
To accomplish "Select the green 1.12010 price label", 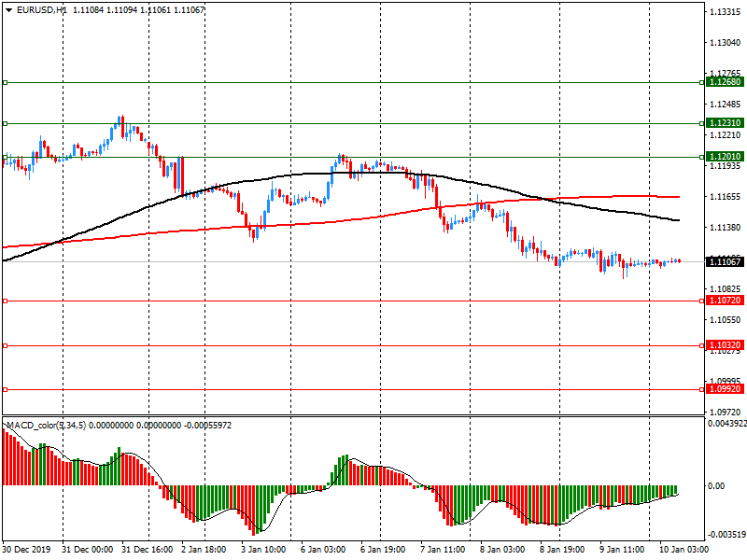I will 725,157.
